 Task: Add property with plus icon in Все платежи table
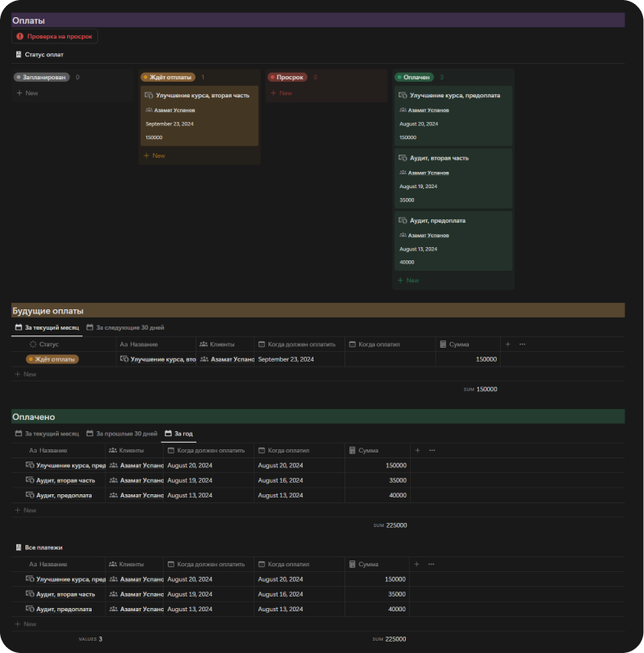pos(417,565)
